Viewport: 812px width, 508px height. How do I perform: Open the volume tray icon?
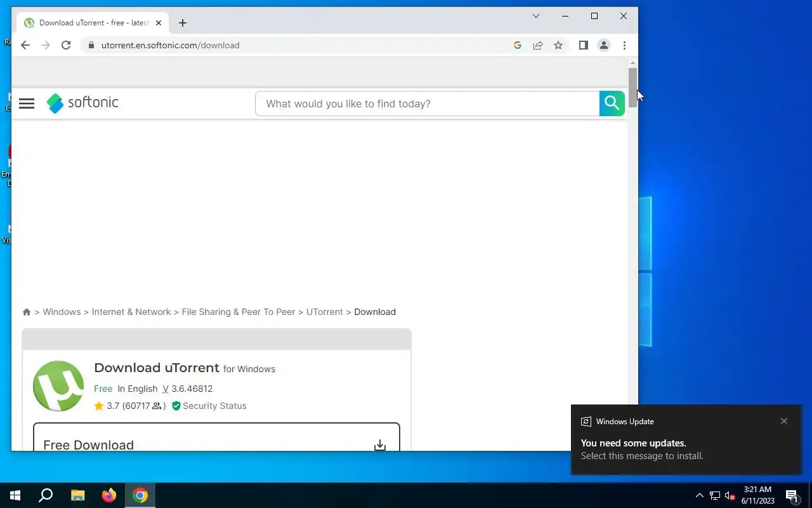[730, 495]
